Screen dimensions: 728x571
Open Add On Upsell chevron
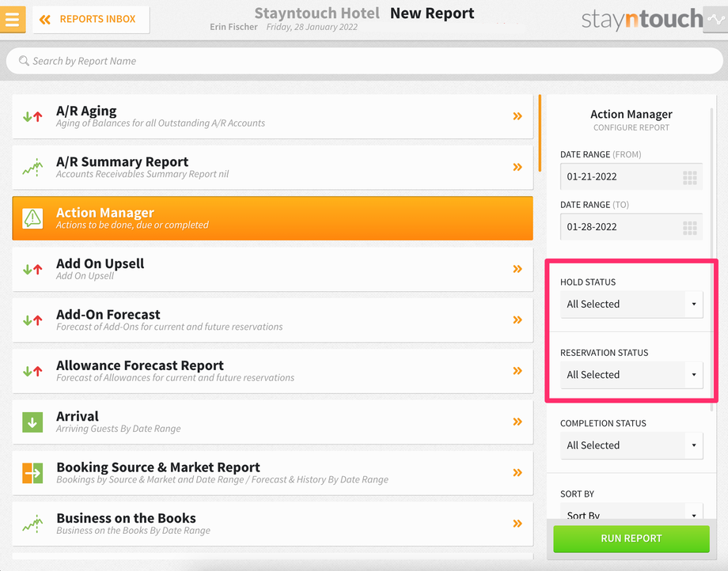pos(518,269)
